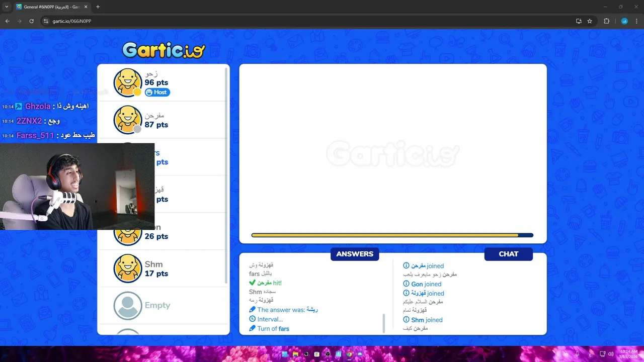644x362 pixels.
Task: Click "The answer was: ريشة" message
Action: pos(287,310)
